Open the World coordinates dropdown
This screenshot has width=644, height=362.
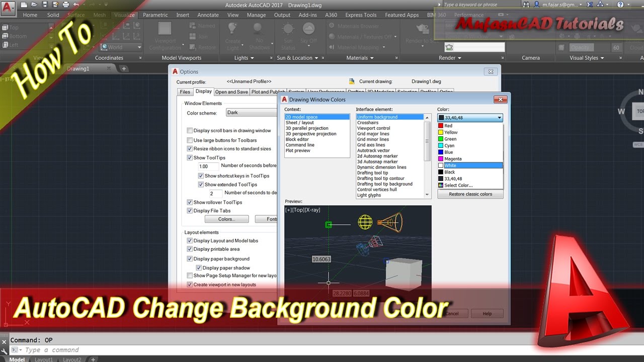tap(121, 47)
